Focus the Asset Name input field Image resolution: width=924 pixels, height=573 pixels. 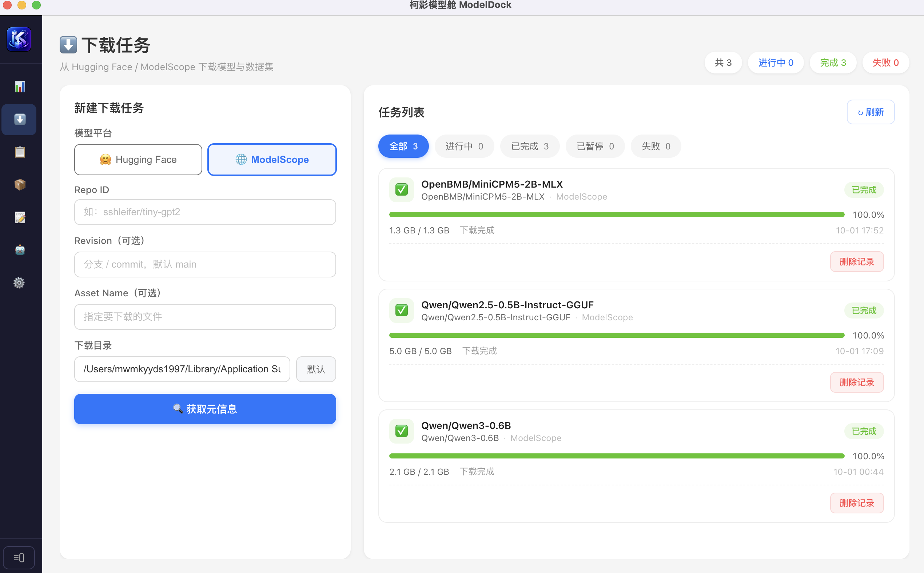(205, 317)
